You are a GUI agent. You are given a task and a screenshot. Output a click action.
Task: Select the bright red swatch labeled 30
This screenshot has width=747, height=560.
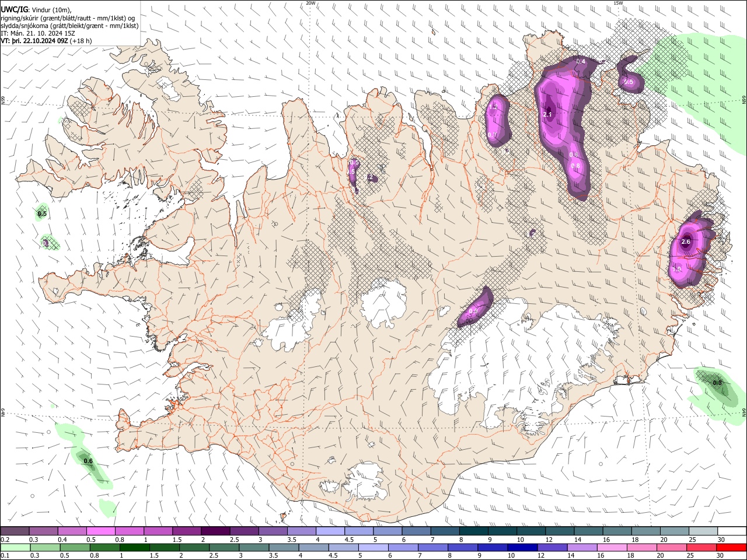pos(731,547)
